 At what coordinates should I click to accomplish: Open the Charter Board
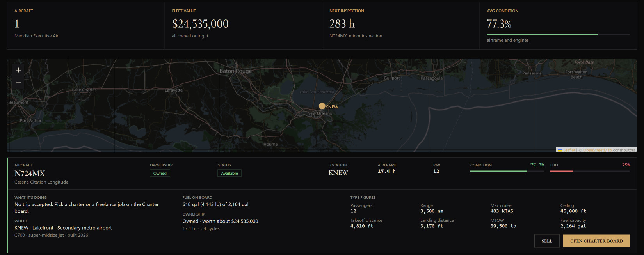click(x=596, y=241)
